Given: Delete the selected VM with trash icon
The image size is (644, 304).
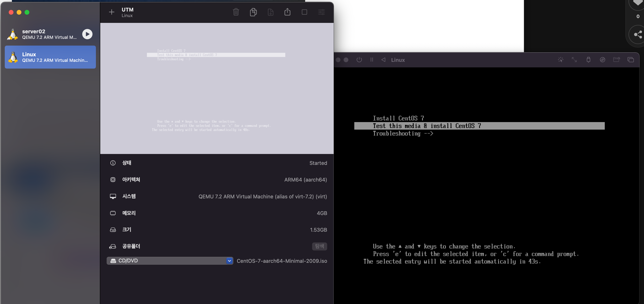Looking at the screenshot, I should tap(236, 12).
